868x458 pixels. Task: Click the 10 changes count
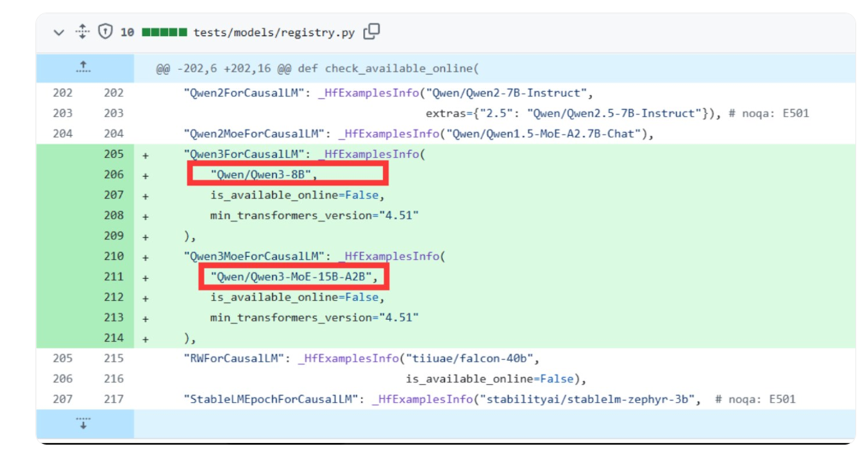[127, 33]
